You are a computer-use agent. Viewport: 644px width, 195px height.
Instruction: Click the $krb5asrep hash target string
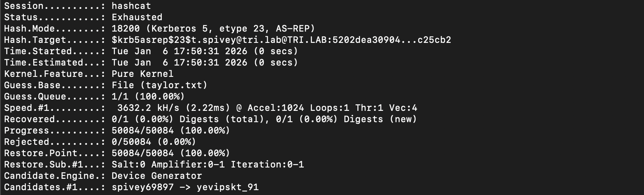[281, 40]
